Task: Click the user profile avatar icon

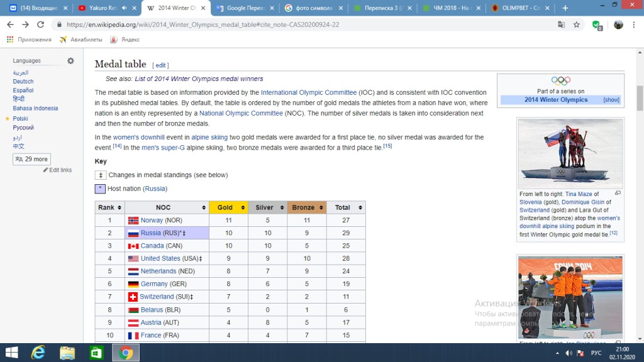Action: click(618, 25)
